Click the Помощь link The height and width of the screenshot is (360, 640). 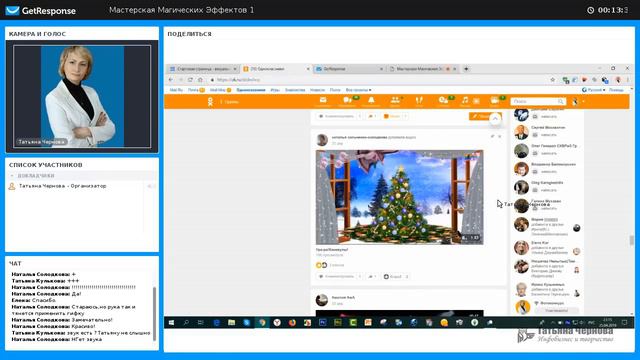[616, 90]
